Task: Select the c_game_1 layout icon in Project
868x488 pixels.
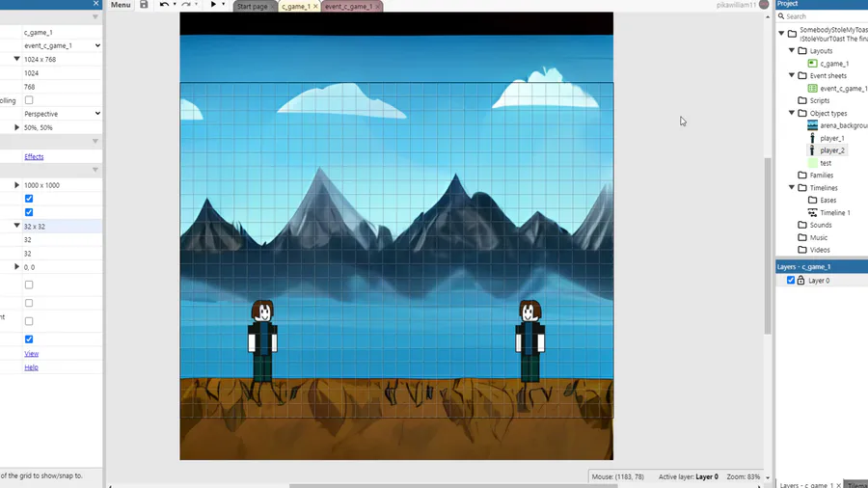Action: tap(813, 64)
